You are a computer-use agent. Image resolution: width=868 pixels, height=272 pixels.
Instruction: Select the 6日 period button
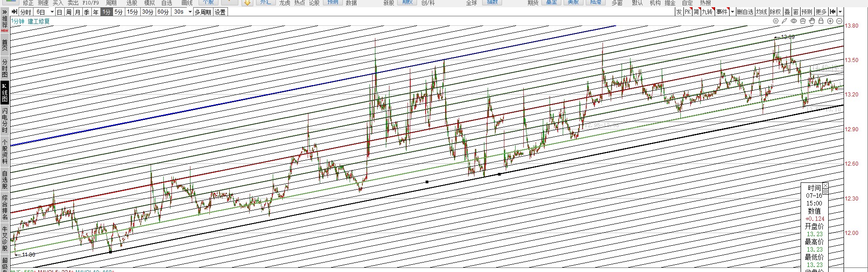41,12
